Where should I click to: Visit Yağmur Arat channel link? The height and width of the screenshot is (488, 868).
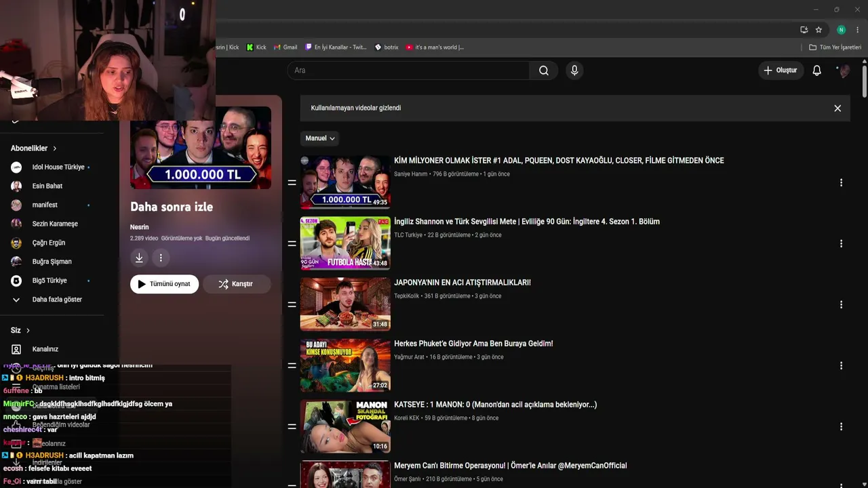click(409, 357)
